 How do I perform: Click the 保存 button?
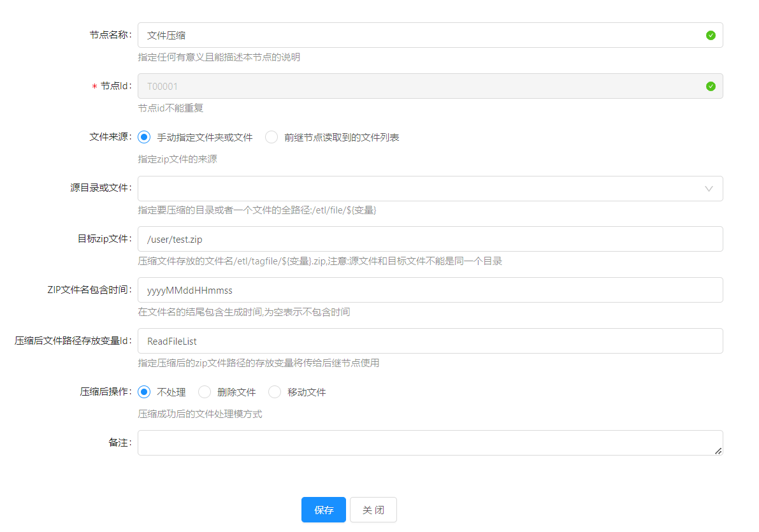pos(323,510)
